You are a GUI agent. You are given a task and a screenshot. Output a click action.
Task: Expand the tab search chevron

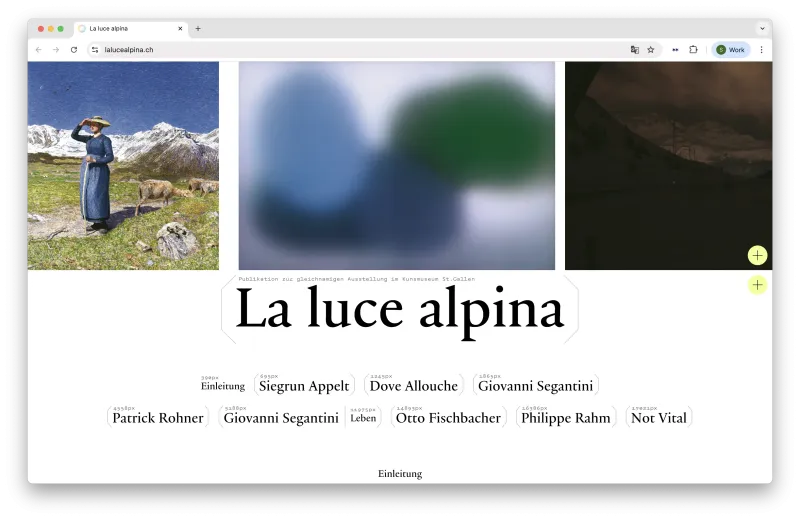point(762,29)
